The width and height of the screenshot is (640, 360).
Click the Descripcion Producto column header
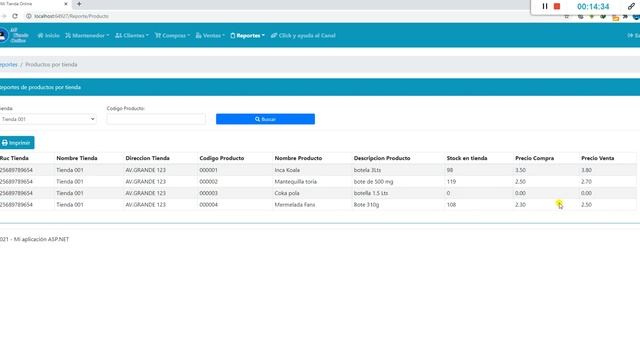point(382,158)
